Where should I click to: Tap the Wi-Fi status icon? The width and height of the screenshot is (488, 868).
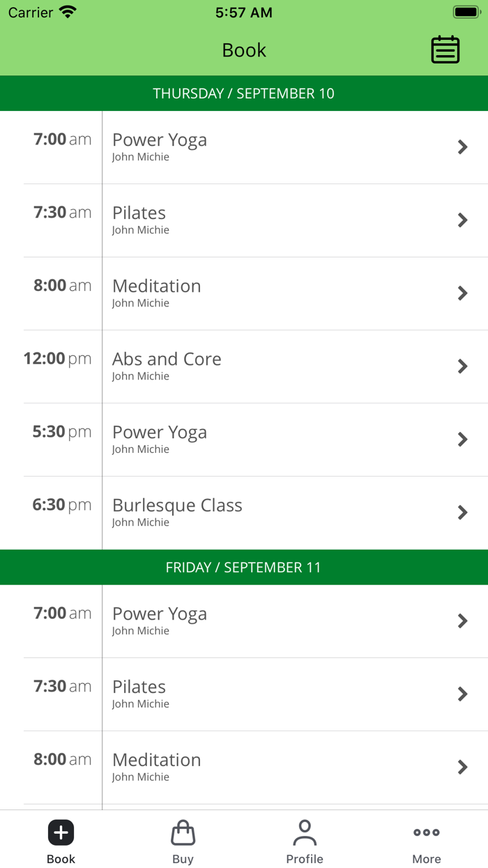coord(68,13)
